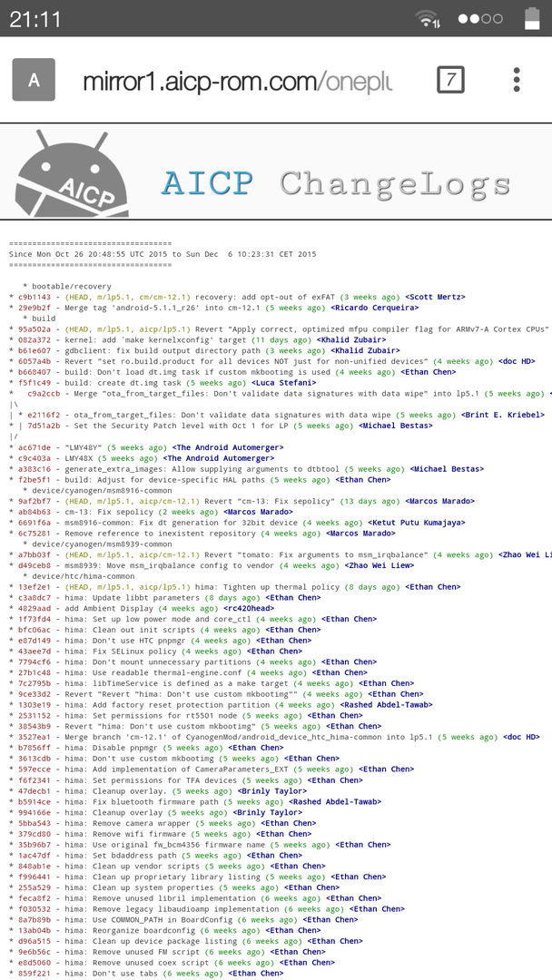Select commit hash f5f1c49
This screenshot has height=980, width=552.
pos(34,383)
